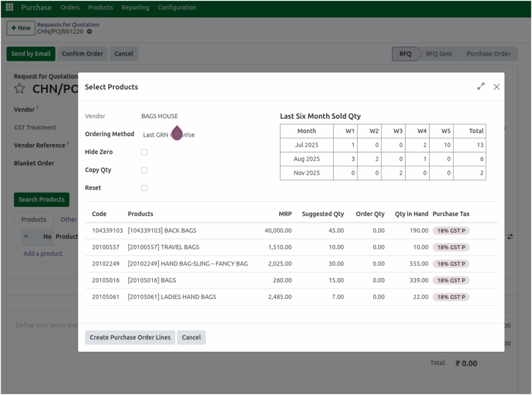Image resolution: width=532 pixels, height=395 pixels.
Task: Open optional columns toggle on product lines
Action: 510,236
